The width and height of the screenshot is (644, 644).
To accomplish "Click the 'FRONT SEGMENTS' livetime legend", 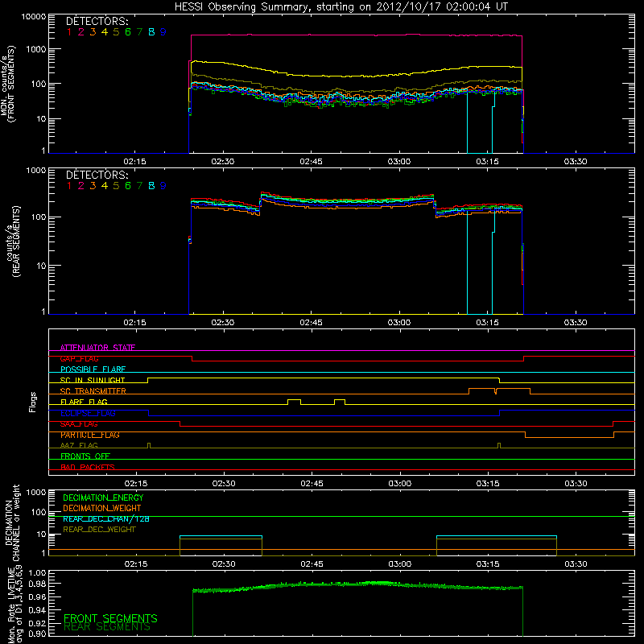I will (110, 618).
